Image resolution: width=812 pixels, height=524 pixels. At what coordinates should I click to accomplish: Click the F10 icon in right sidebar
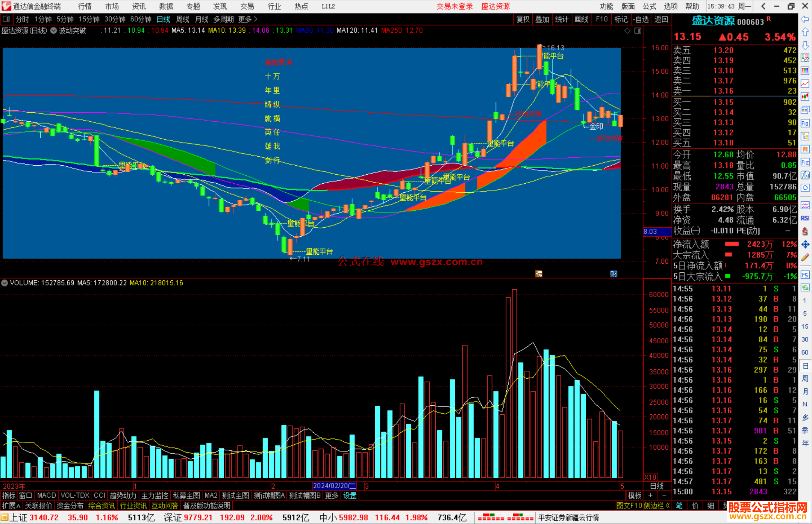point(805,123)
